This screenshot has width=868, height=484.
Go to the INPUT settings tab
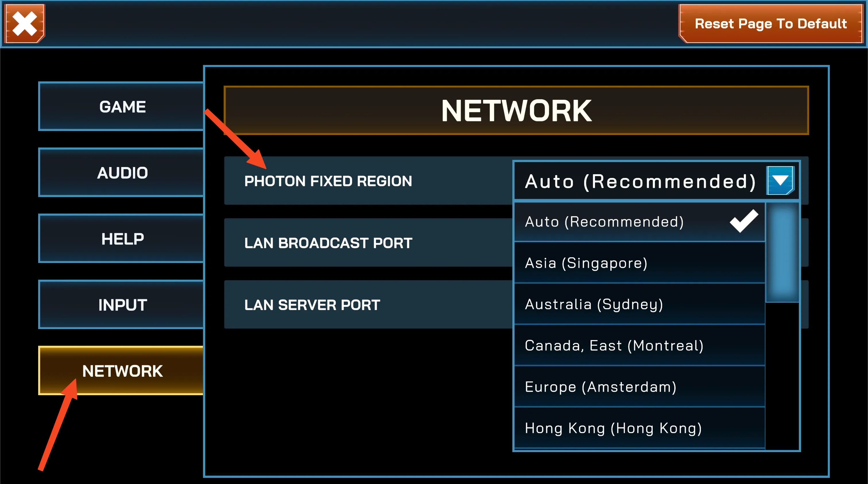[x=122, y=305]
